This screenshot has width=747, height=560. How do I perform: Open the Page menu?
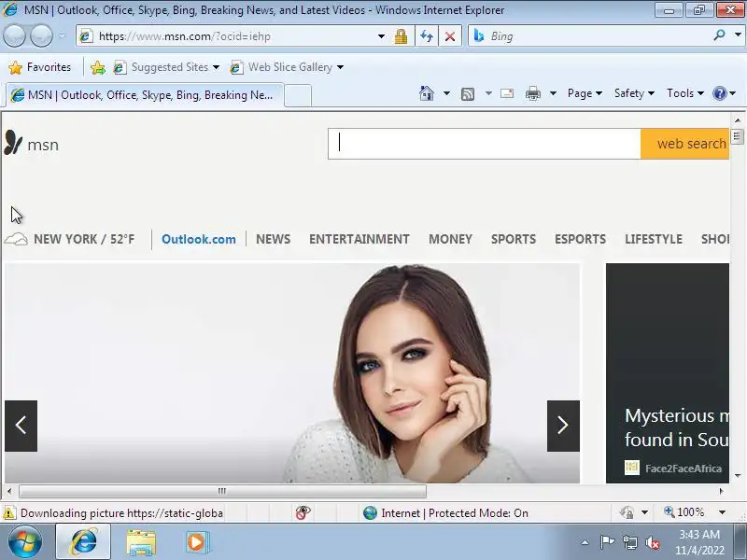point(585,93)
